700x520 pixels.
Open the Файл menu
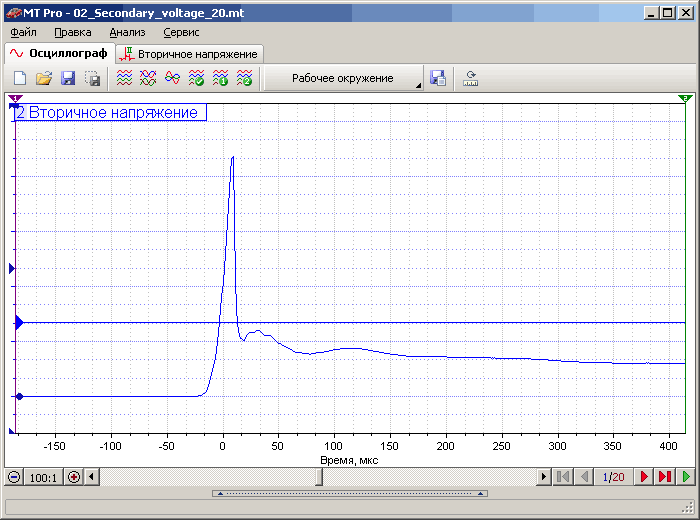pyautogui.click(x=23, y=32)
